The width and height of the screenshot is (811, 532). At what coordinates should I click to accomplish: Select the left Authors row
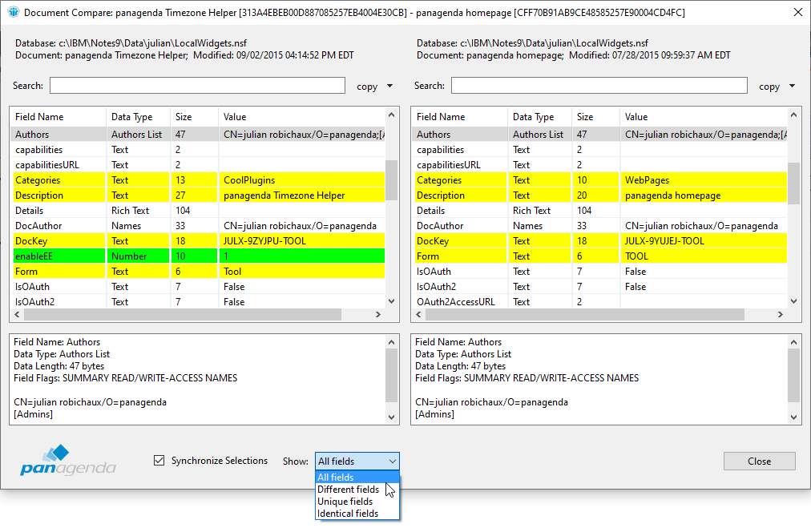coord(198,135)
